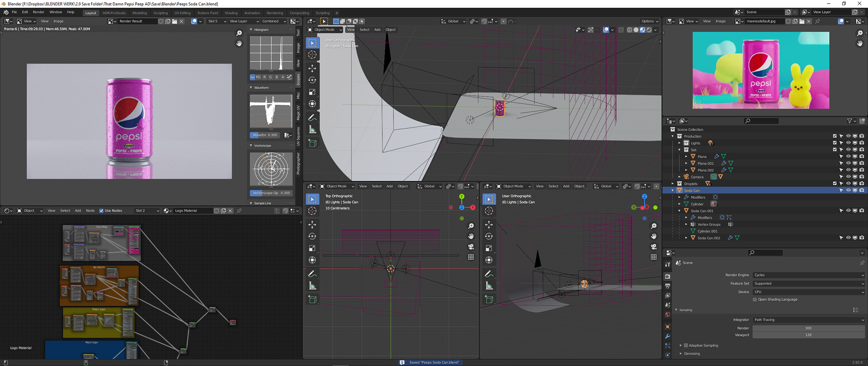Adjust the Vectorscope Op 0.300 slider
The width and height of the screenshot is (868, 366).
pyautogui.click(x=271, y=193)
